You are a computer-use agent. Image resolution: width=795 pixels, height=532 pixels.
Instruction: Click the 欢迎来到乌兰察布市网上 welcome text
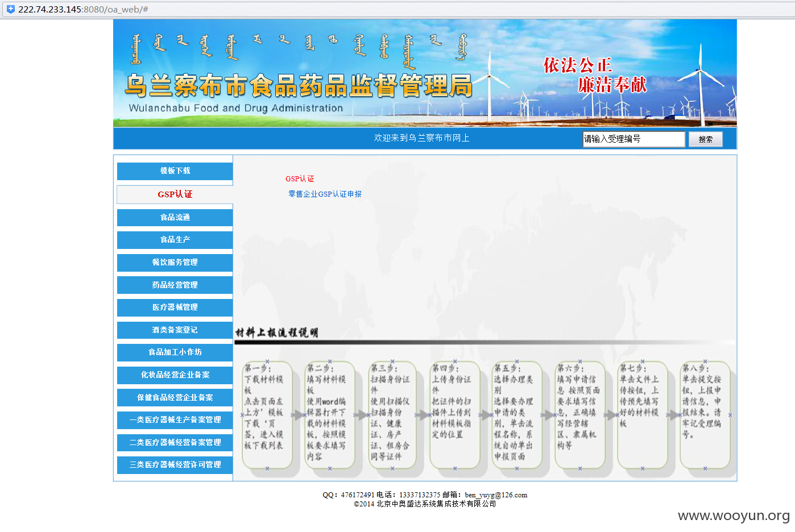tap(421, 138)
